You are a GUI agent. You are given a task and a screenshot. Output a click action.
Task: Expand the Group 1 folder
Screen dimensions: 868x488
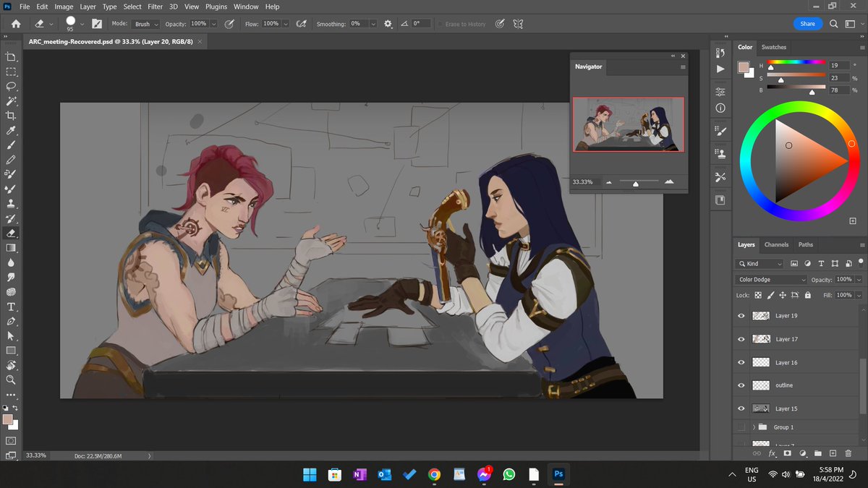754,427
